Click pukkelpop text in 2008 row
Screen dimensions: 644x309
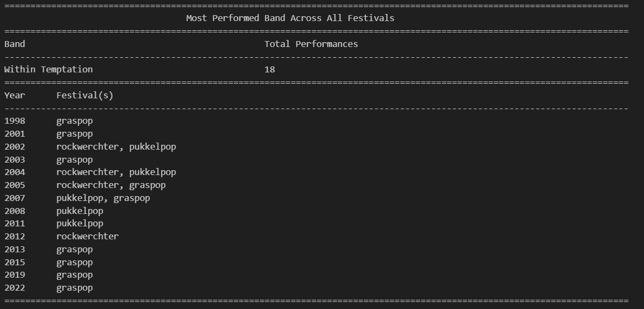(79, 211)
